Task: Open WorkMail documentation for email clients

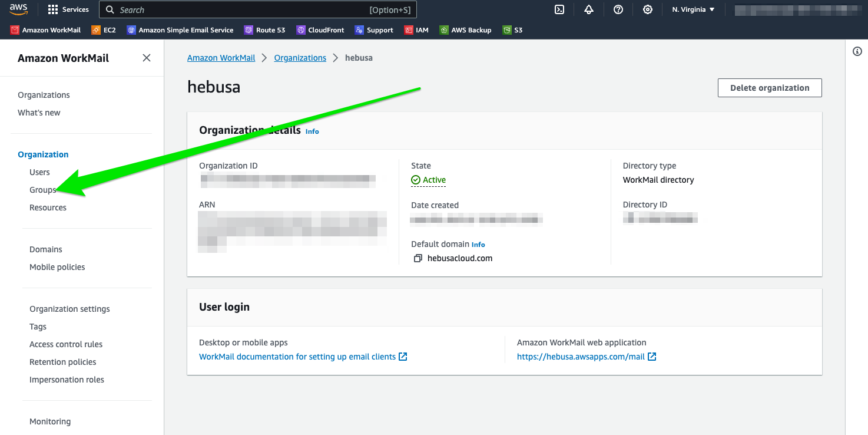Action: click(x=297, y=357)
